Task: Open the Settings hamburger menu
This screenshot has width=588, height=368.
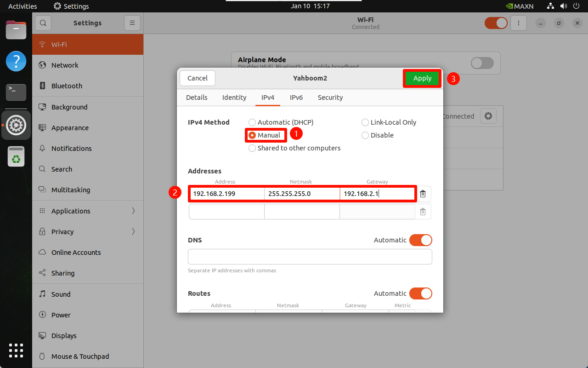Action: click(132, 23)
